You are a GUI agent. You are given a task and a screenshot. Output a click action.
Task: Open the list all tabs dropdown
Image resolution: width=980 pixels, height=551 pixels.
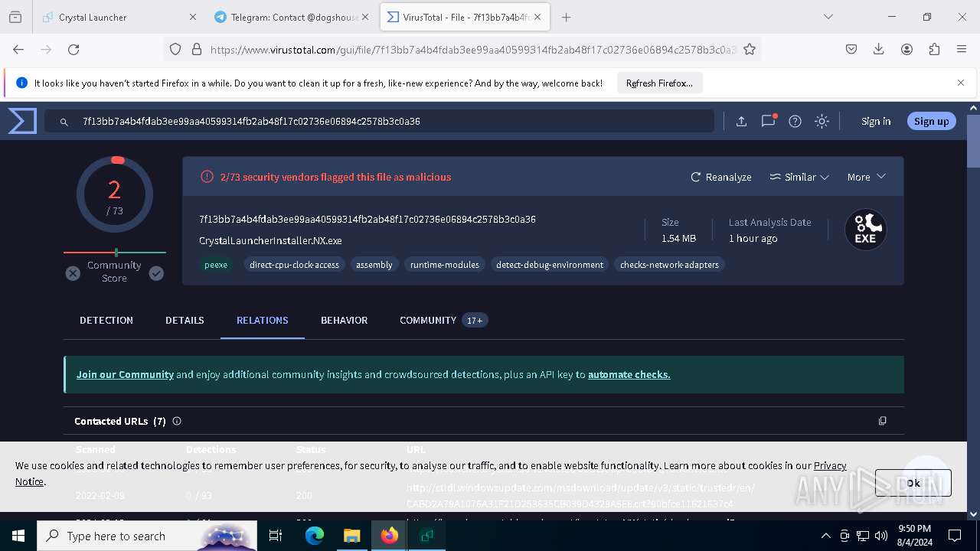(x=828, y=17)
